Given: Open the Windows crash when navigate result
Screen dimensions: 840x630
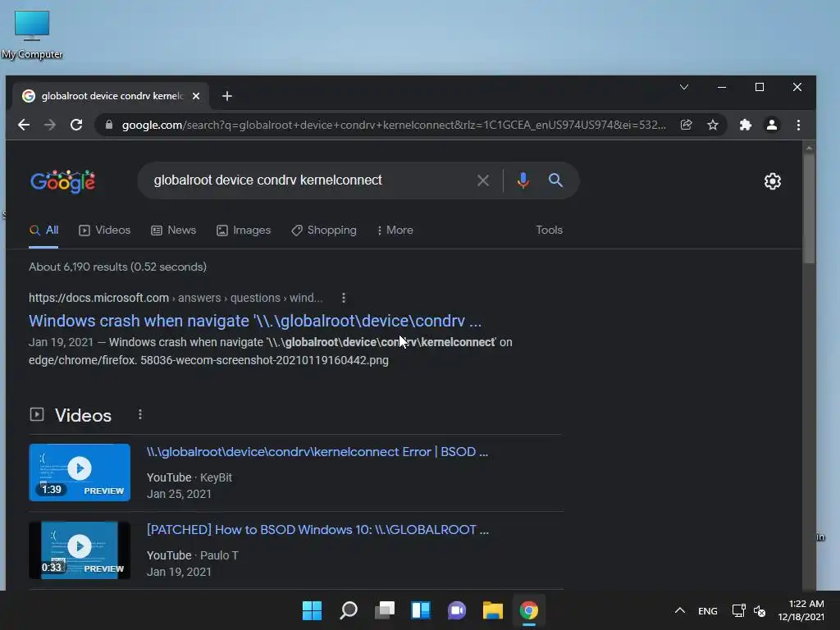Looking at the screenshot, I should click(255, 321).
